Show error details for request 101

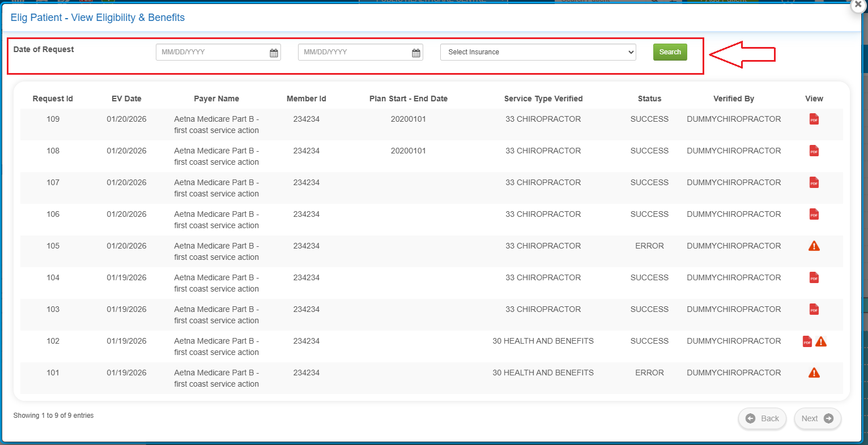(x=814, y=373)
